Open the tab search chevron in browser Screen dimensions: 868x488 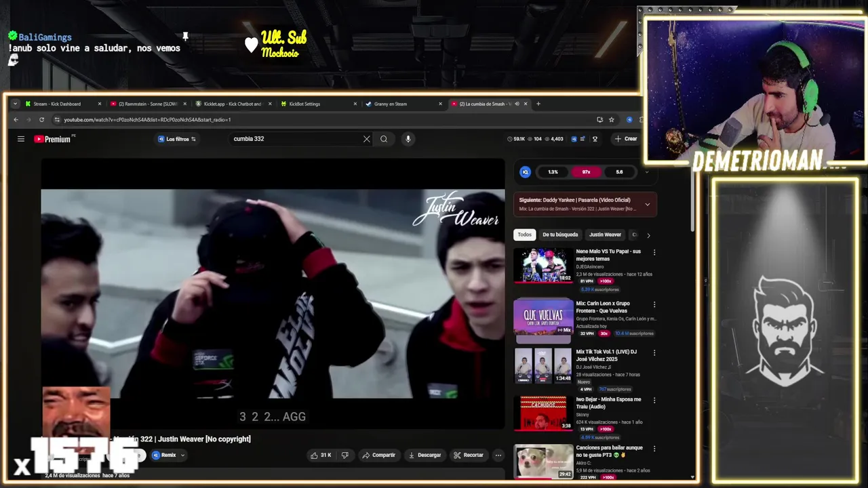tap(15, 104)
